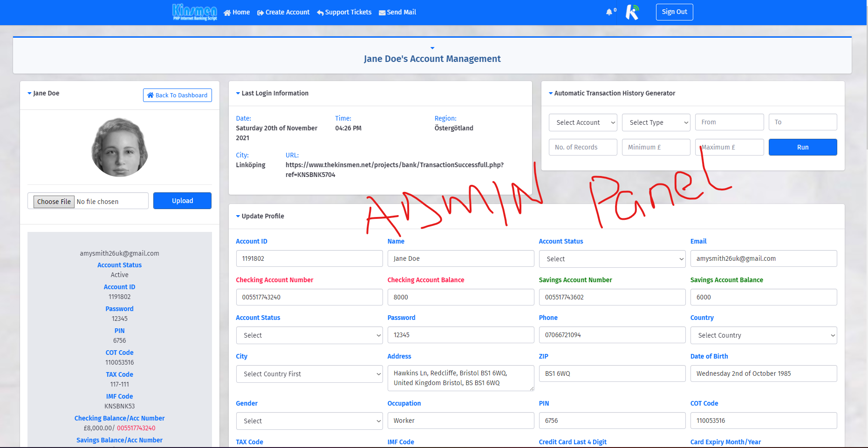Open the notification bell icon
The width and height of the screenshot is (868, 448).
coord(609,12)
